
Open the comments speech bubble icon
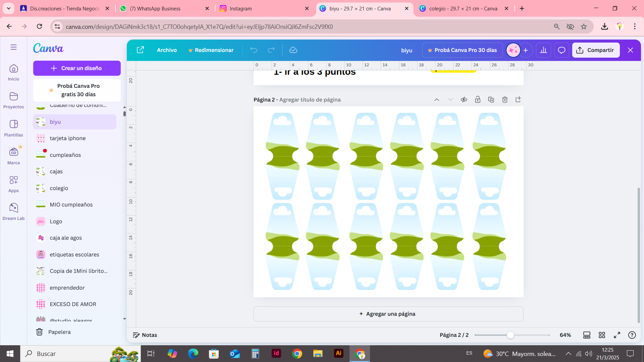(x=561, y=50)
